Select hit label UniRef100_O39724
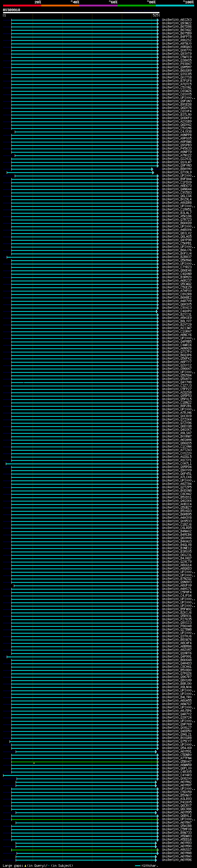The height and width of the screenshot is (868, 197). pyautogui.click(x=177, y=717)
